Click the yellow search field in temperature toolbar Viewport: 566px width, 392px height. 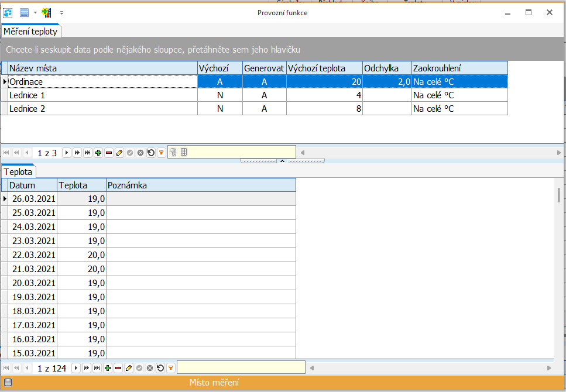(x=241, y=367)
